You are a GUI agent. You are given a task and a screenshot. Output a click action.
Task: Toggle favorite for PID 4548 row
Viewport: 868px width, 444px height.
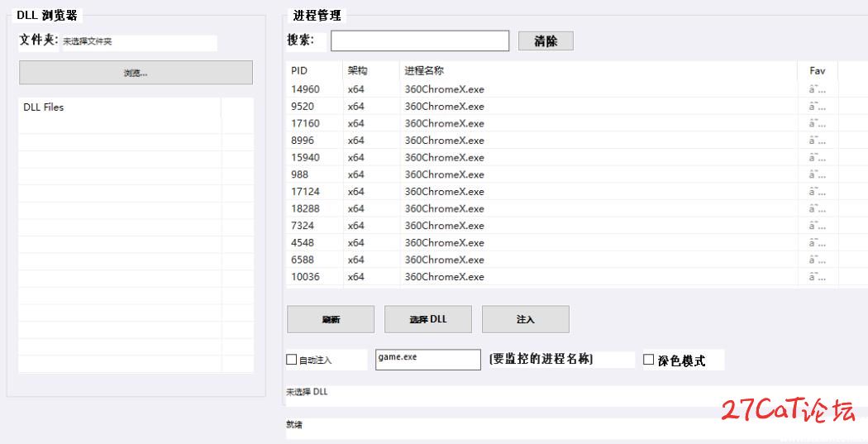818,243
